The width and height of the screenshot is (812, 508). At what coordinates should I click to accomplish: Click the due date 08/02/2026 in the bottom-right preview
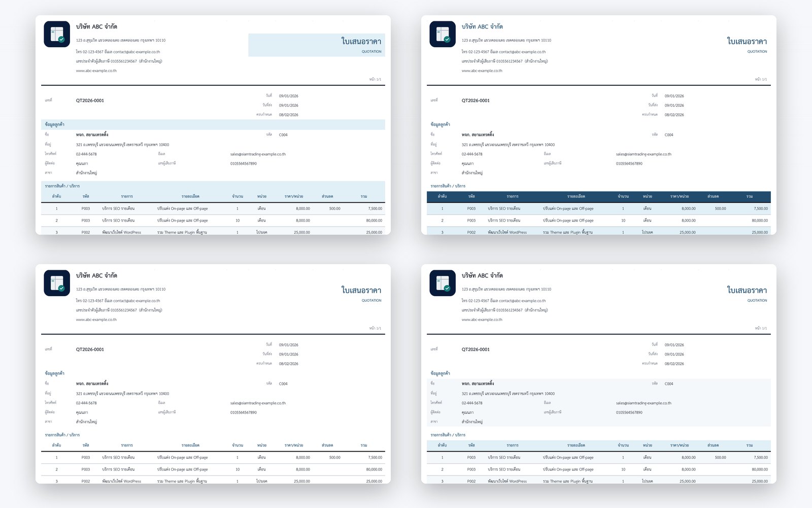coord(674,364)
